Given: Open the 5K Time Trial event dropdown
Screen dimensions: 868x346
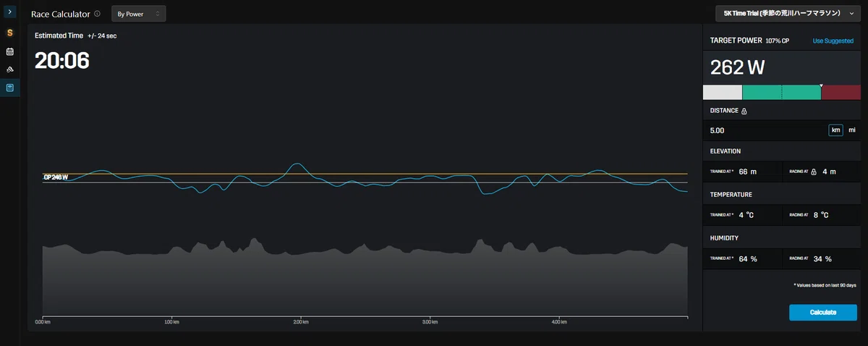Looking at the screenshot, I should coord(788,13).
